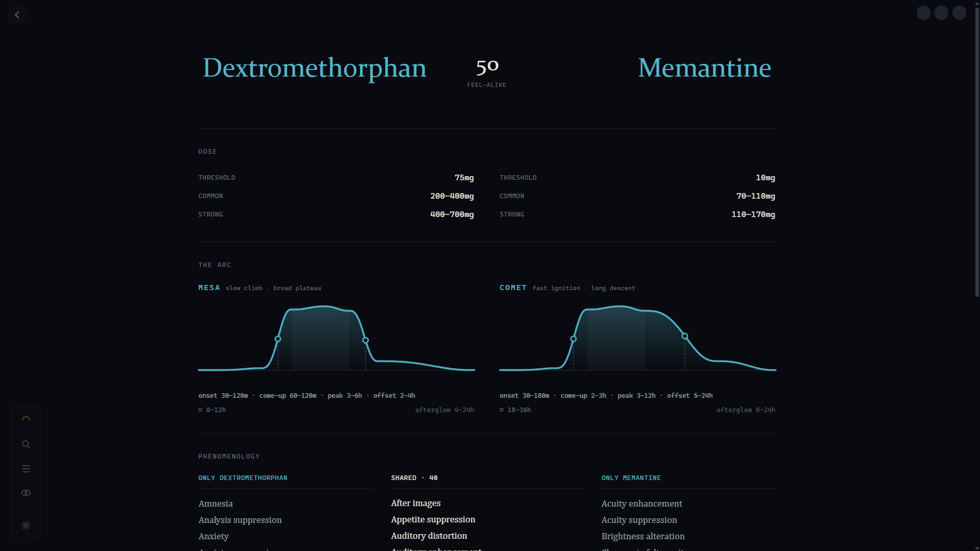Click the 400–700mg strong dose

(452, 214)
